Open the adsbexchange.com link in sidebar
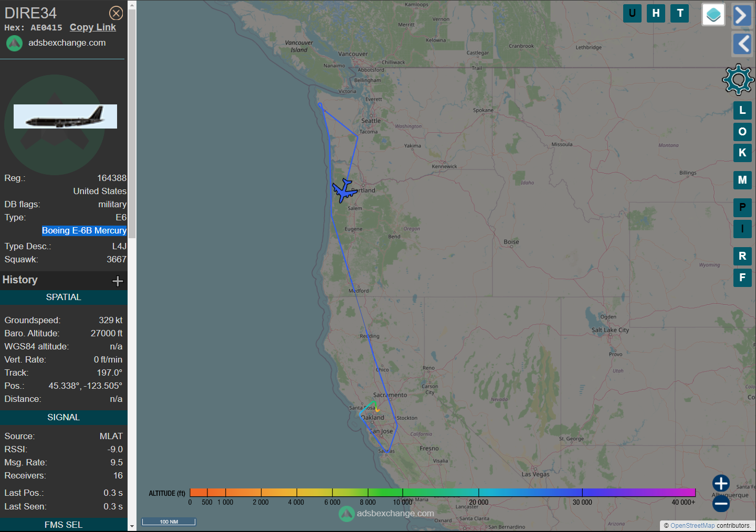Screen dimensions: 756x532 pos(67,43)
